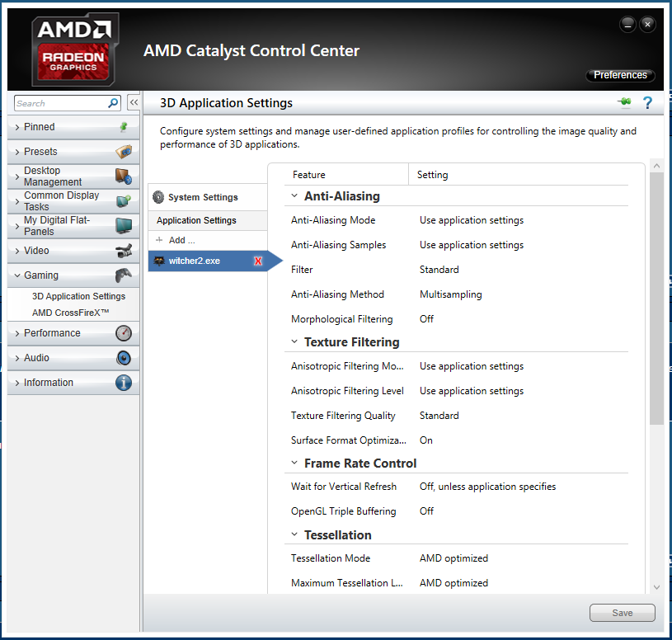Expand My Digital Flat-Panels section
Viewport: 672px width, 640px height.
click(x=17, y=226)
